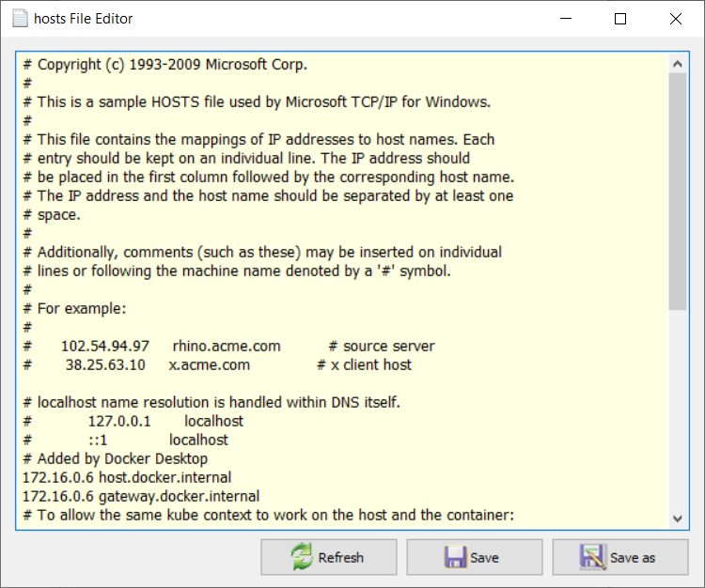Click the vertical scrollbar thumb
This screenshot has height=588, width=705.
[x=678, y=193]
